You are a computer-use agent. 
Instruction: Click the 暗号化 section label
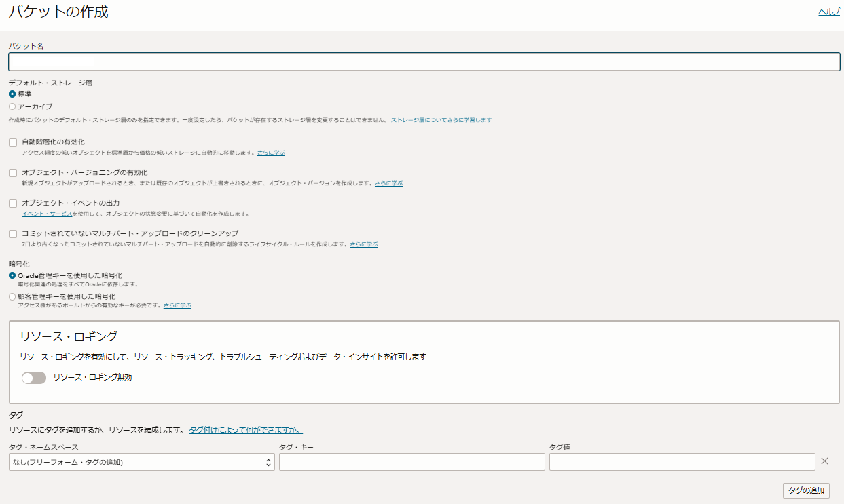(x=19, y=264)
